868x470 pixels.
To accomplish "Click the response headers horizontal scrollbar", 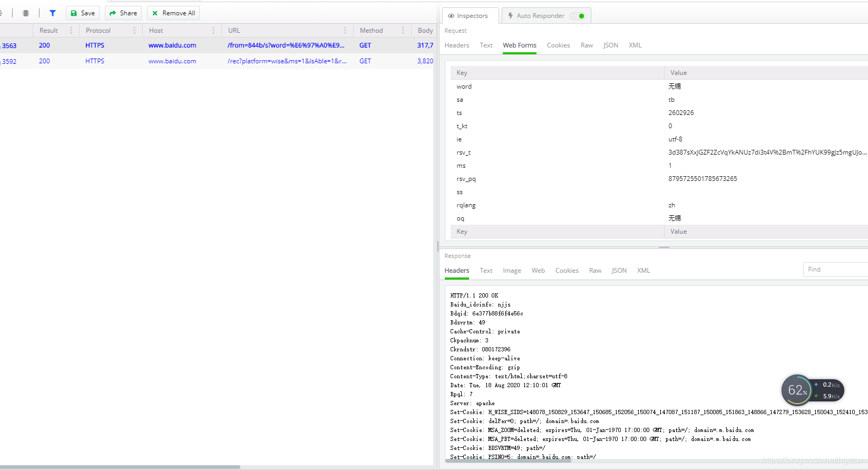I will (x=508, y=461).
